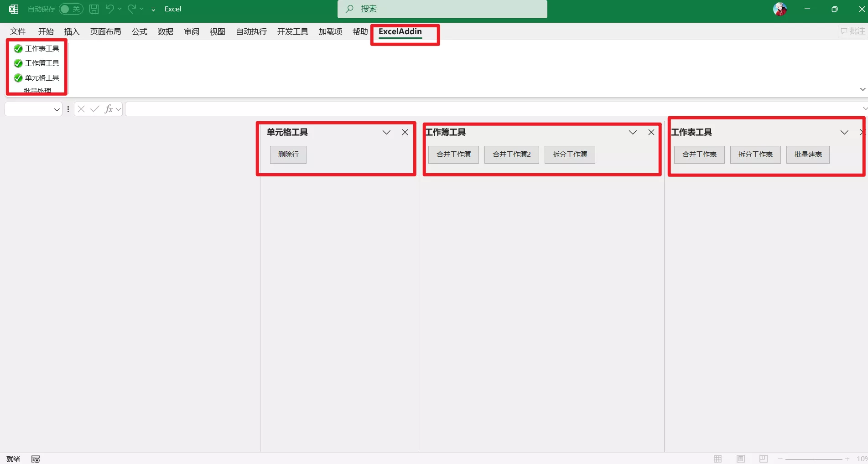
Task: Switch to the 帮助 tab
Action: 360,31
